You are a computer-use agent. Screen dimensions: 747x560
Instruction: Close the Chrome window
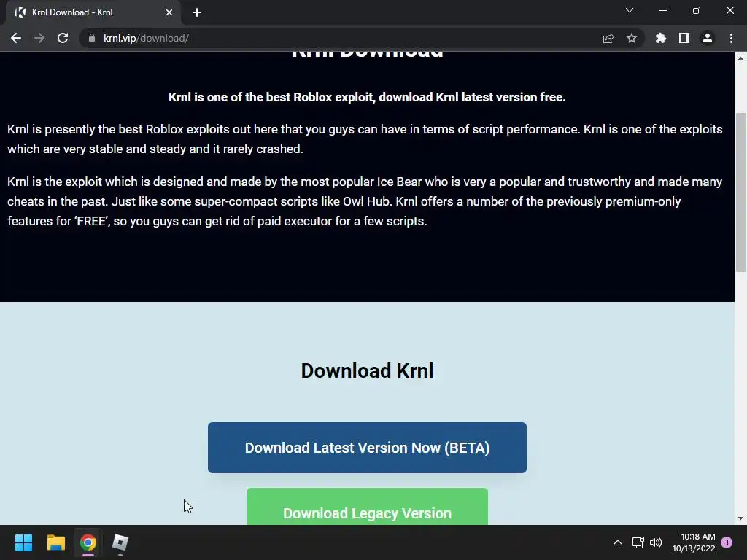(x=729, y=10)
